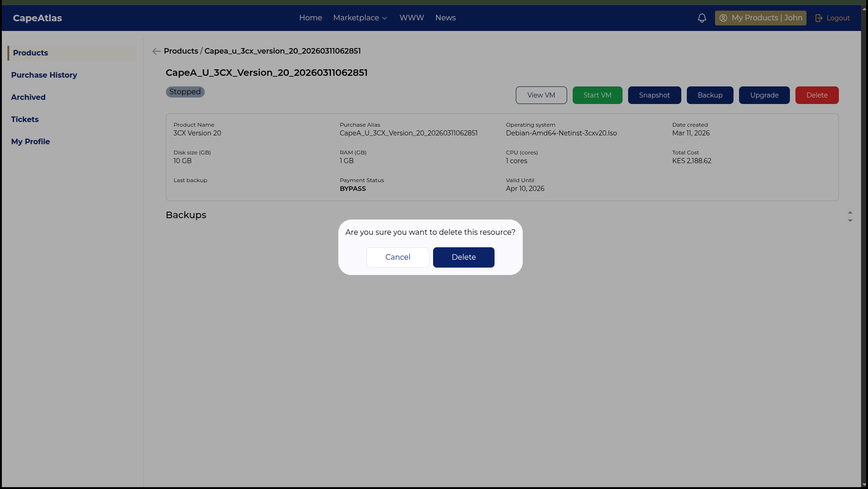Click the page scrollbar down arrow
The height and width of the screenshot is (489, 868).
point(864,485)
